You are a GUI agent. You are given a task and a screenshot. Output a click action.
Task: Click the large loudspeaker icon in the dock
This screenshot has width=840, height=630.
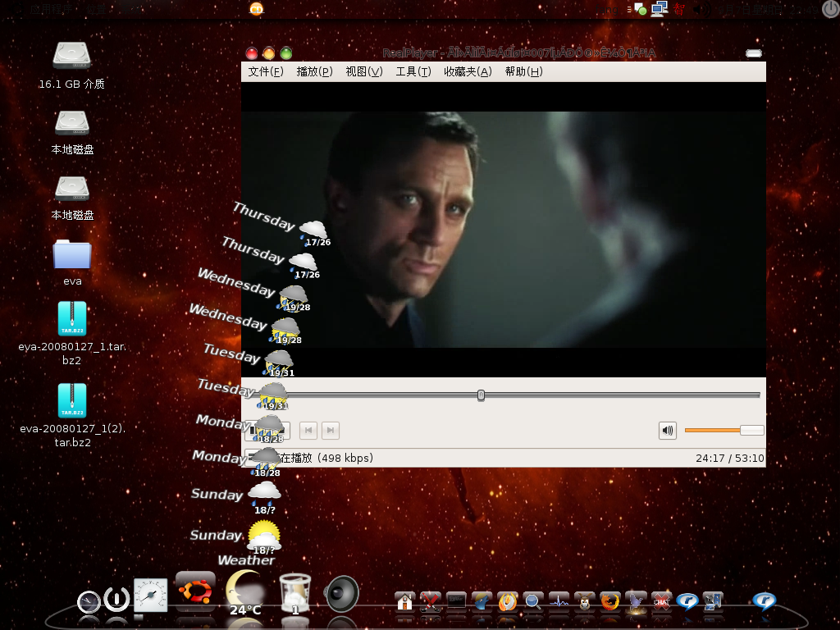pos(341,594)
